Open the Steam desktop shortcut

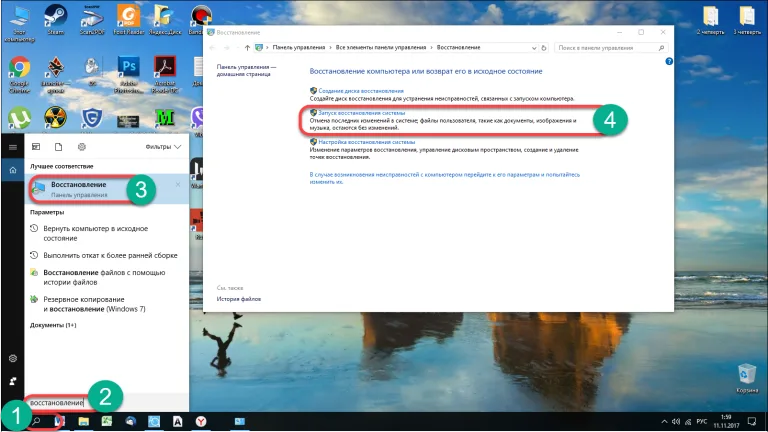pos(55,19)
